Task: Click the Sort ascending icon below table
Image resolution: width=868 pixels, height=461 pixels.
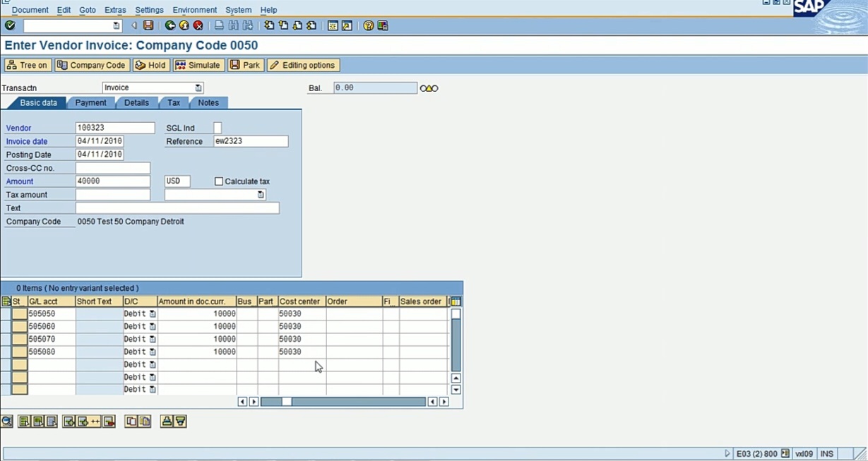Action: pyautogui.click(x=167, y=421)
